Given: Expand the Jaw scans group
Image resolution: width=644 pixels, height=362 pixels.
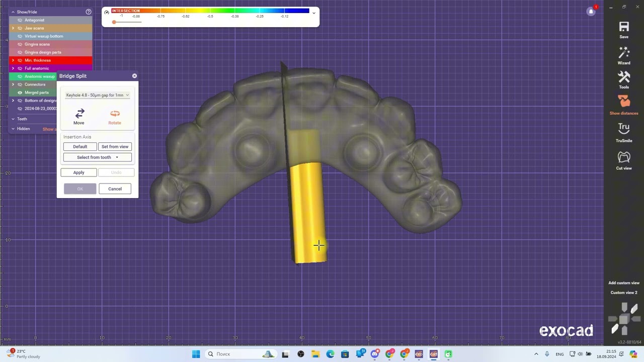Looking at the screenshot, I should click(x=13, y=28).
